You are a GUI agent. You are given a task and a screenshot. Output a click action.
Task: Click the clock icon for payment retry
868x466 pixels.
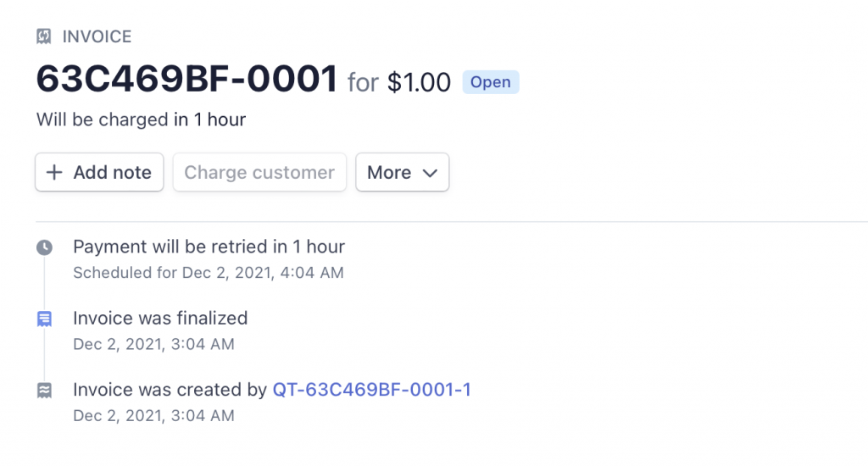pyautogui.click(x=44, y=247)
